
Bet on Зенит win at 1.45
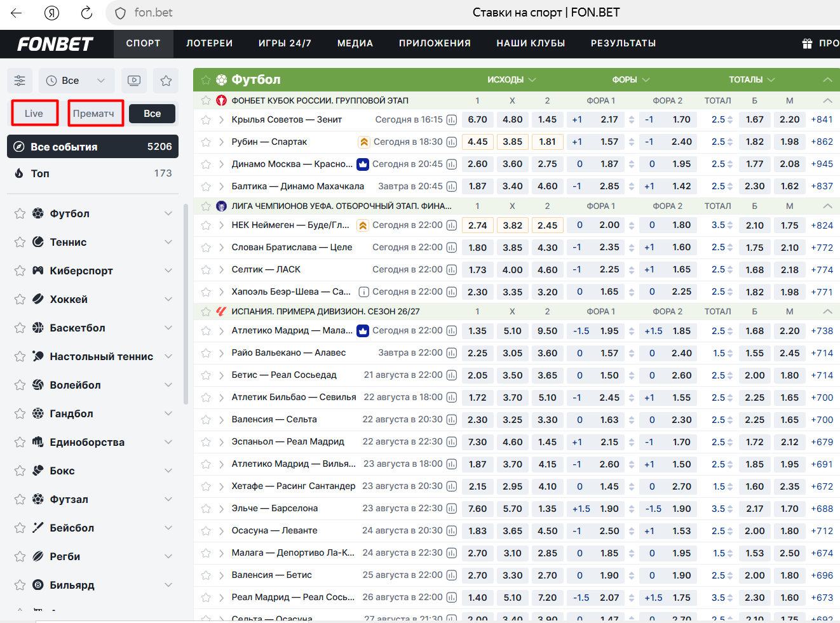(x=547, y=119)
